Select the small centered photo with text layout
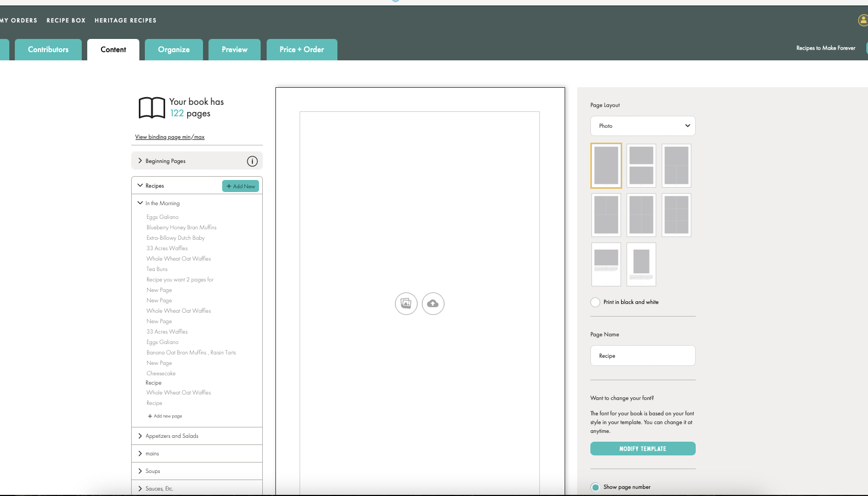The width and height of the screenshot is (868, 496). [641, 264]
